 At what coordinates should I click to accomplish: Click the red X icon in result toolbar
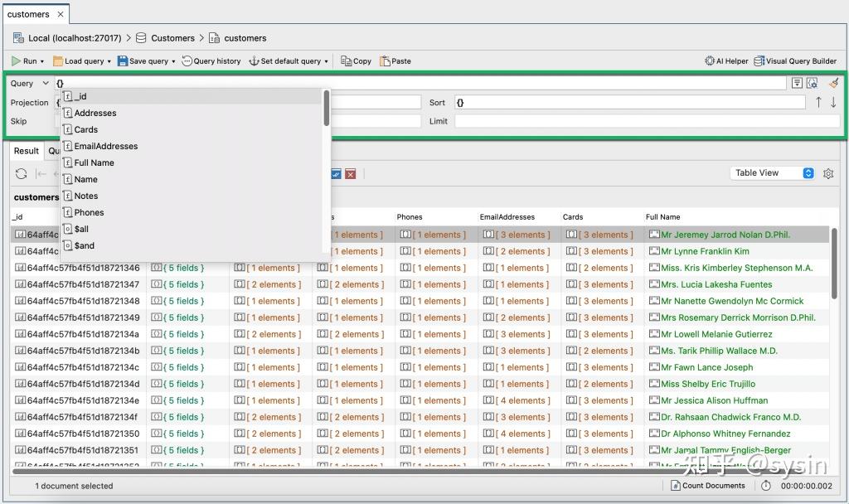[x=351, y=174]
